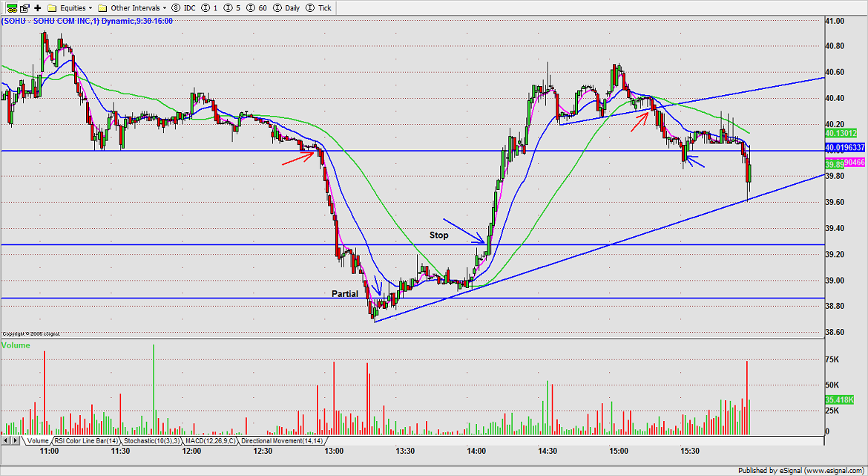The image size is (868, 476).
Task: Select the IDC symbol shortcut
Action: (183, 7)
